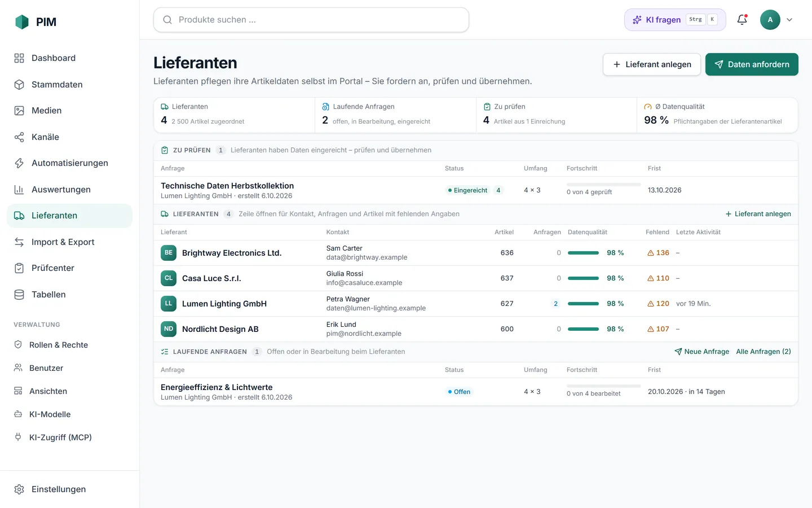812x508 pixels.
Task: Navigate to Kanäle
Action: 69,137
